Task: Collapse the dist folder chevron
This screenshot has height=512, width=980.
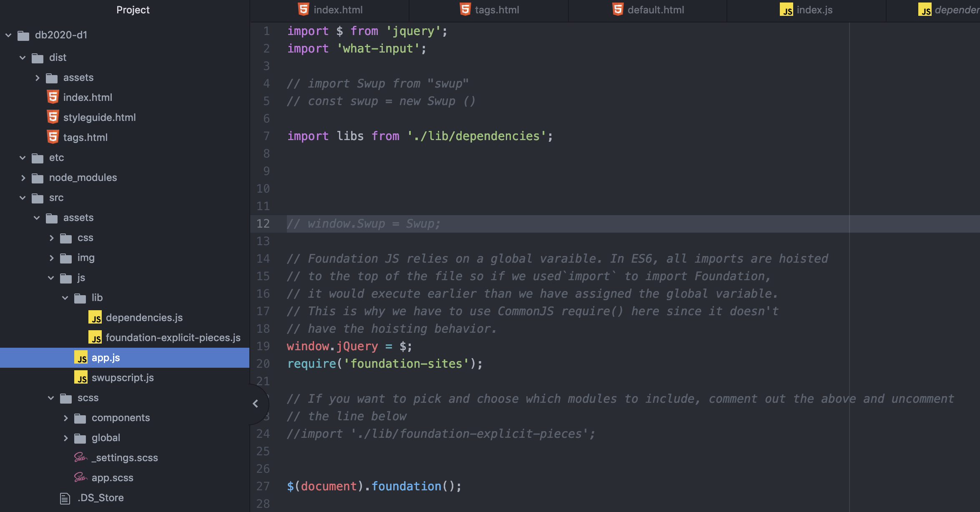Action: [x=23, y=58]
